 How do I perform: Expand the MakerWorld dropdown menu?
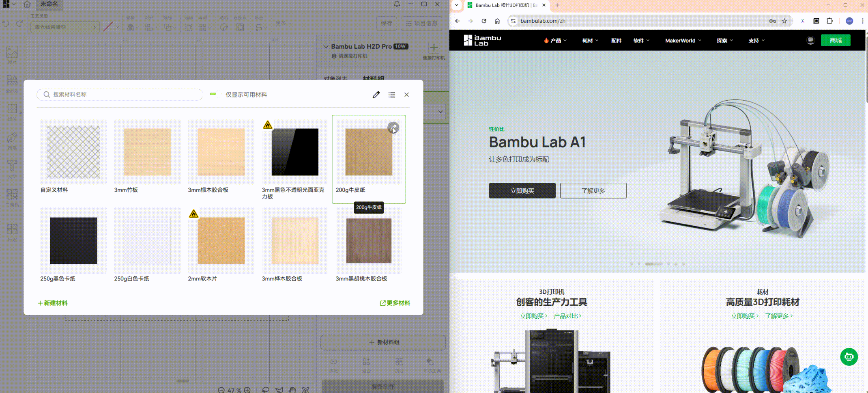click(683, 41)
